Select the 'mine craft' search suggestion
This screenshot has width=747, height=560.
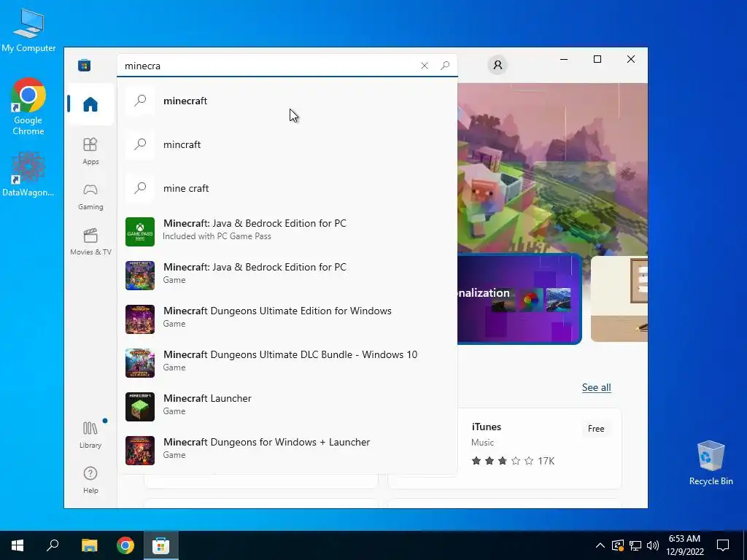tap(287, 188)
